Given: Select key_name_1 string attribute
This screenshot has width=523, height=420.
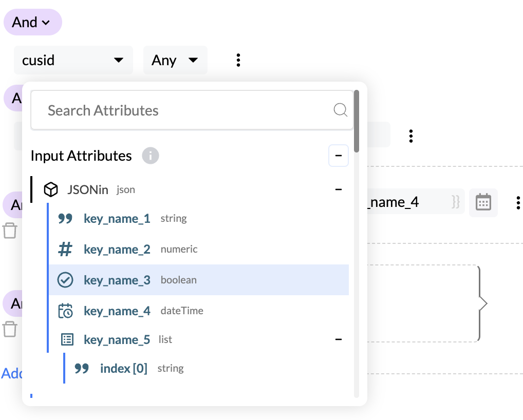Looking at the screenshot, I should coord(117,219).
